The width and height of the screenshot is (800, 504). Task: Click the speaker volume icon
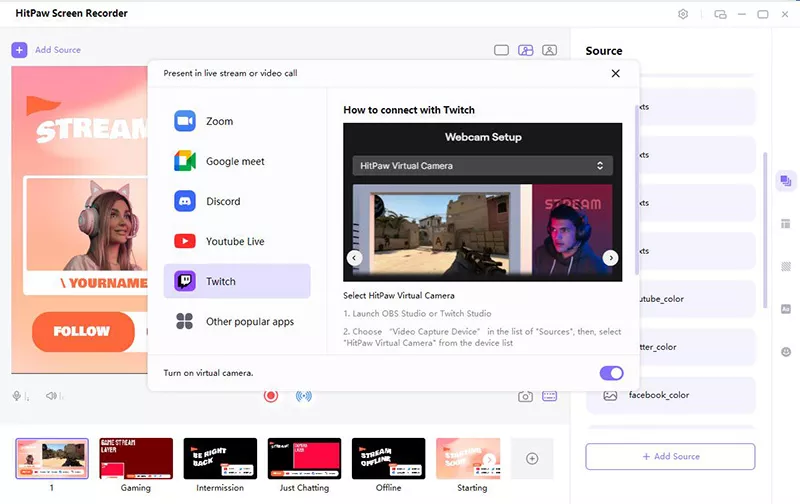[x=45, y=396]
